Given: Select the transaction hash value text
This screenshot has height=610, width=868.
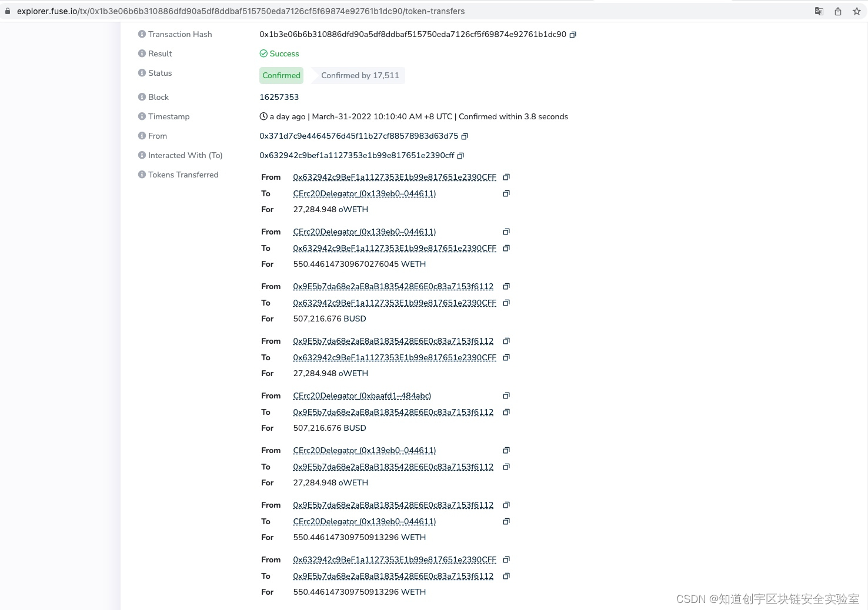Looking at the screenshot, I should (413, 34).
